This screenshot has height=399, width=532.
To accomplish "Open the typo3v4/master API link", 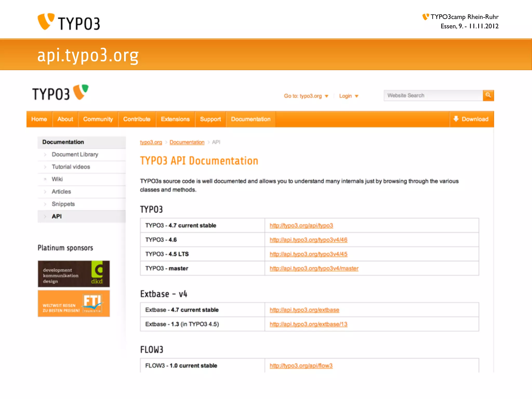I will pyautogui.click(x=314, y=268).
